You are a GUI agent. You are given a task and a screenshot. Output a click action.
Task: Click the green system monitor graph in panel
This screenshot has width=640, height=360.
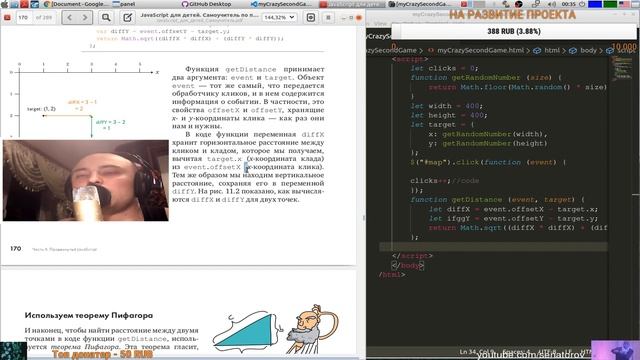click(x=610, y=4)
